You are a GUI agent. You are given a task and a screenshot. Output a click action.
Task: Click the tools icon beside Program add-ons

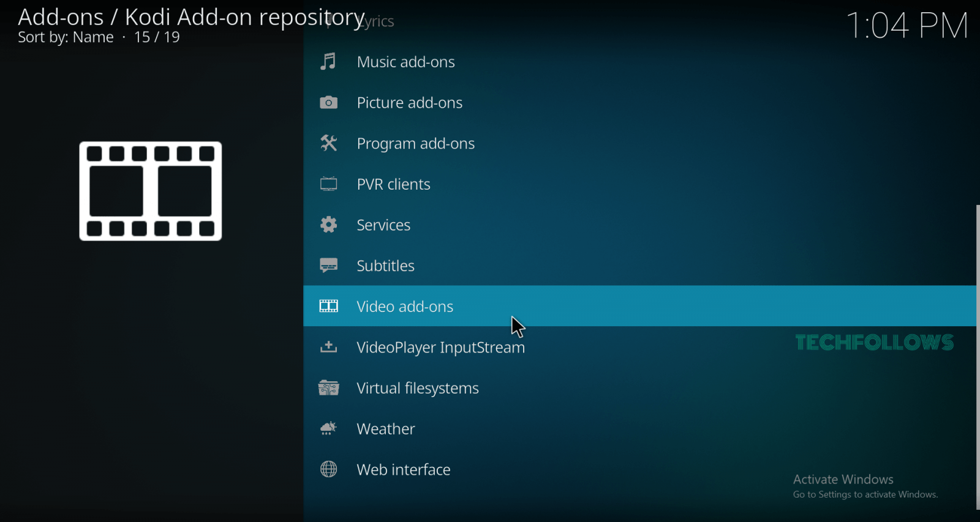[x=329, y=143]
